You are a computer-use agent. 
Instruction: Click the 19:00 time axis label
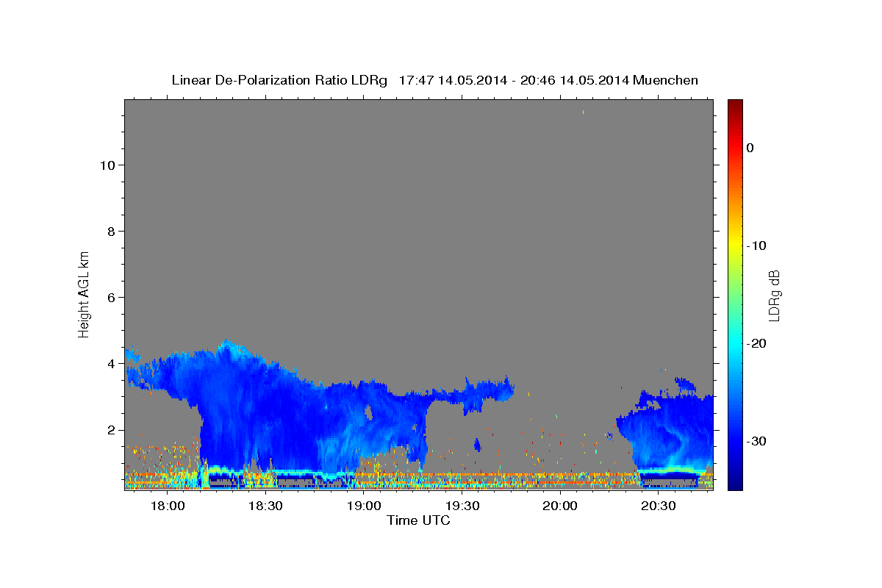(364, 506)
